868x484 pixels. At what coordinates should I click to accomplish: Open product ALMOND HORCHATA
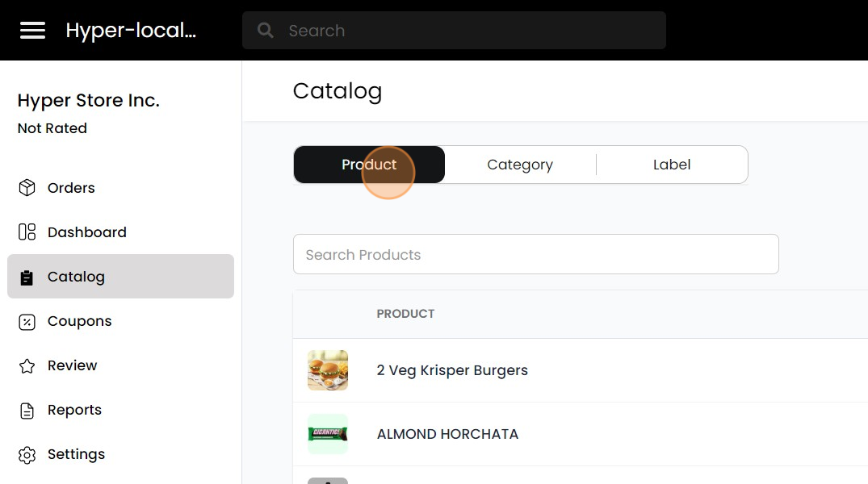pyautogui.click(x=447, y=434)
